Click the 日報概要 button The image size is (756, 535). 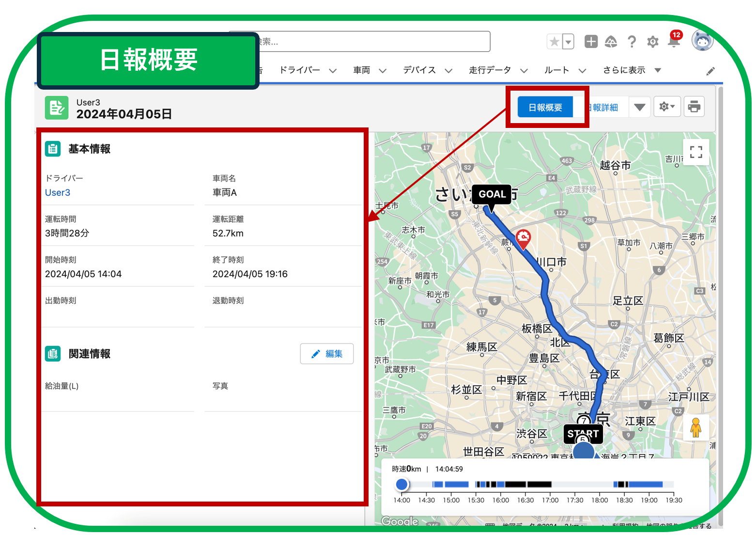[x=545, y=107]
